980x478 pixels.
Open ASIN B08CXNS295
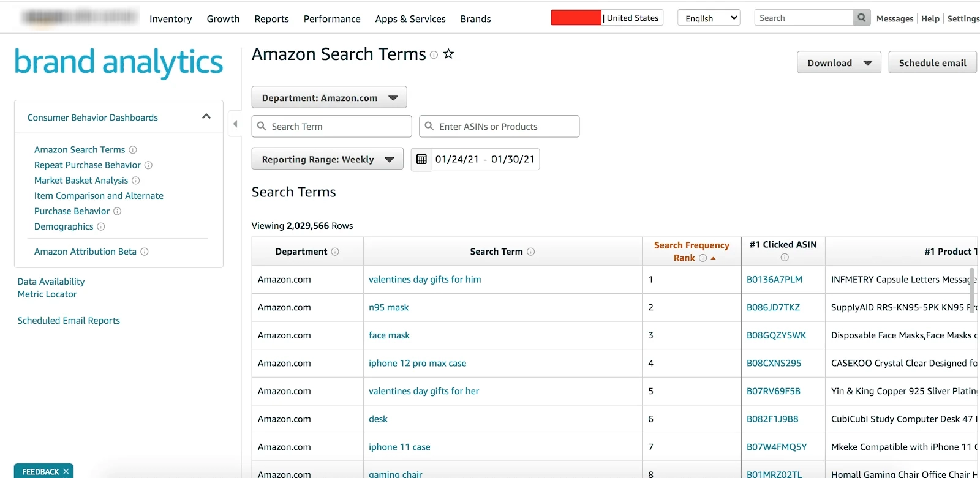pos(774,364)
